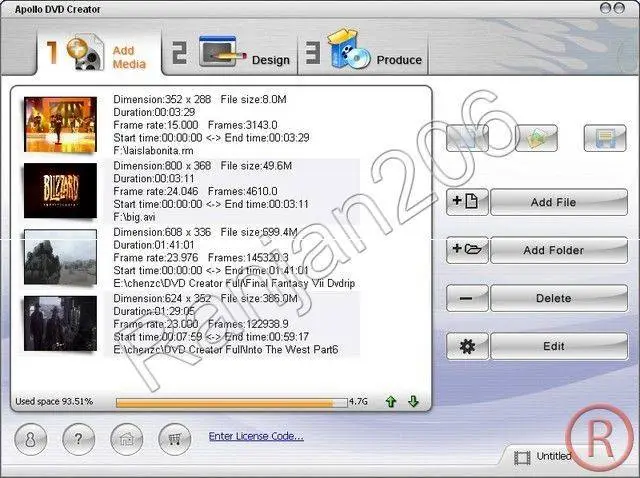This screenshot has width=640, height=478.
Task: Click the Add Folder button
Action: pos(559,250)
